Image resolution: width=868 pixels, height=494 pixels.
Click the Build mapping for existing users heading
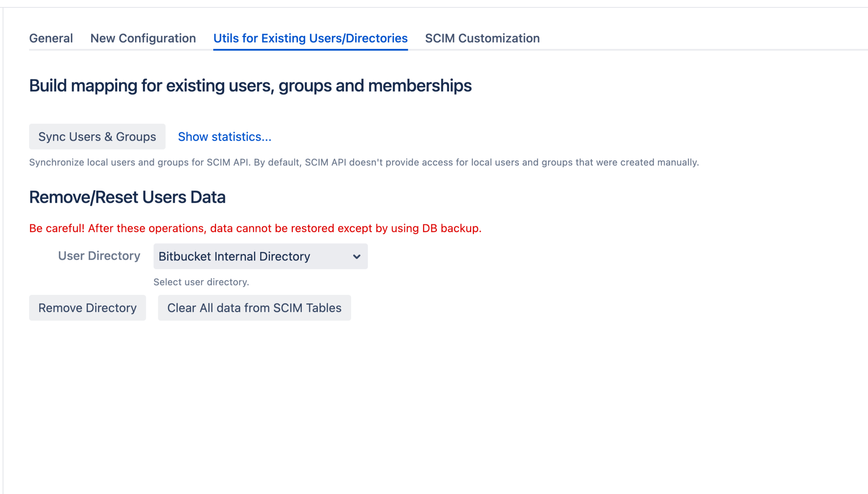pyautogui.click(x=250, y=85)
